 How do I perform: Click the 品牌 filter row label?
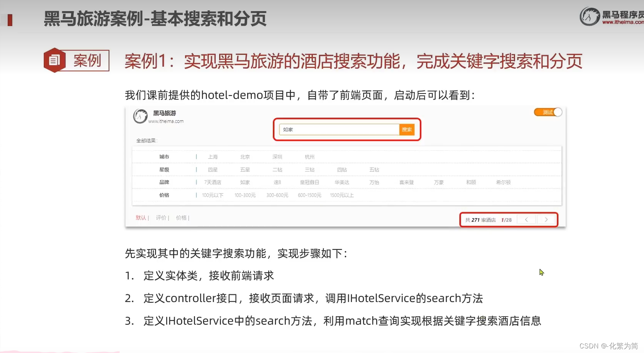[x=164, y=182]
